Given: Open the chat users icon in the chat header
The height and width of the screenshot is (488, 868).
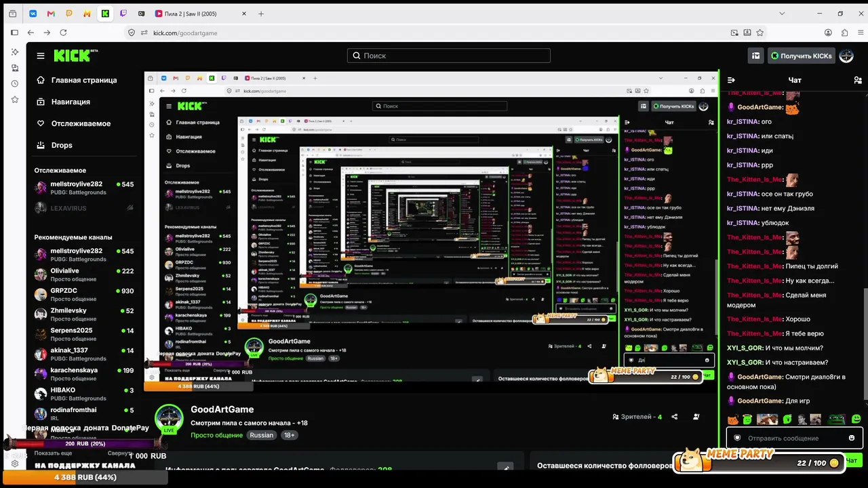Looking at the screenshot, I should (x=858, y=80).
